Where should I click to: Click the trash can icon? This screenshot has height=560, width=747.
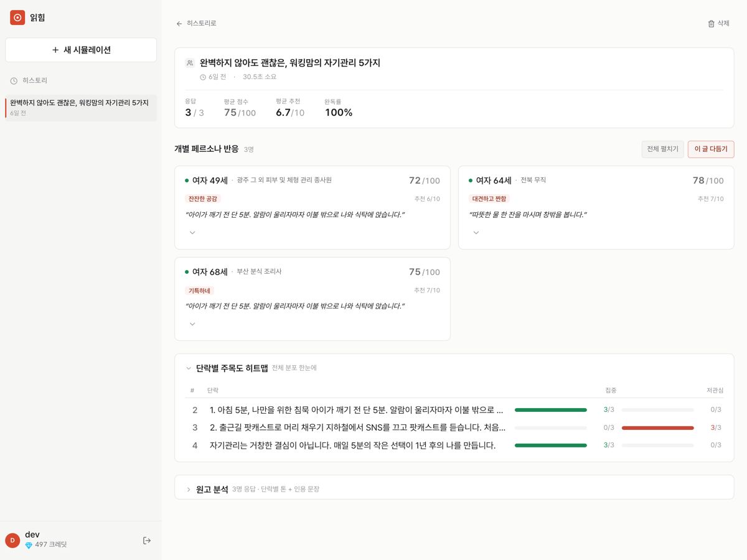tap(711, 24)
